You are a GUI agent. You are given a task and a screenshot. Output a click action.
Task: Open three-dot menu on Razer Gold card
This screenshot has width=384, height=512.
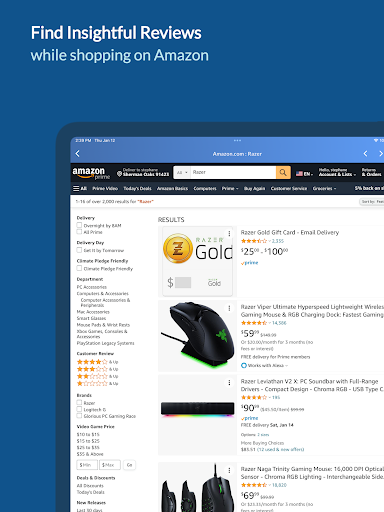coord(229,234)
